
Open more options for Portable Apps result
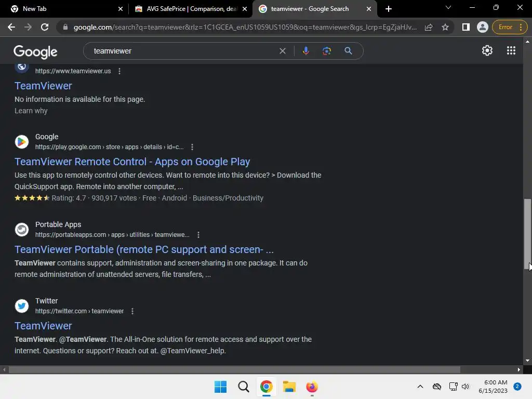pos(198,235)
